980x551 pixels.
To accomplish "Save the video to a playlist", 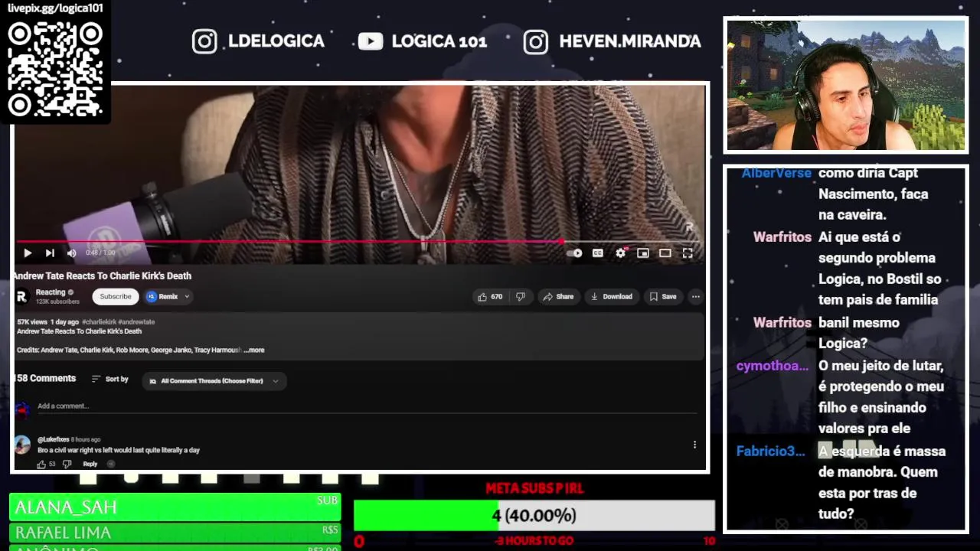I will point(663,297).
